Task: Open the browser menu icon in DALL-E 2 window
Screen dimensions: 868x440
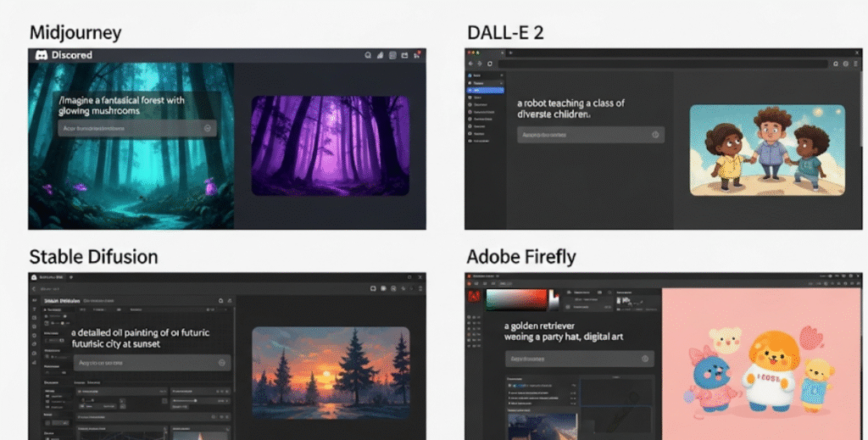Action: point(856,64)
